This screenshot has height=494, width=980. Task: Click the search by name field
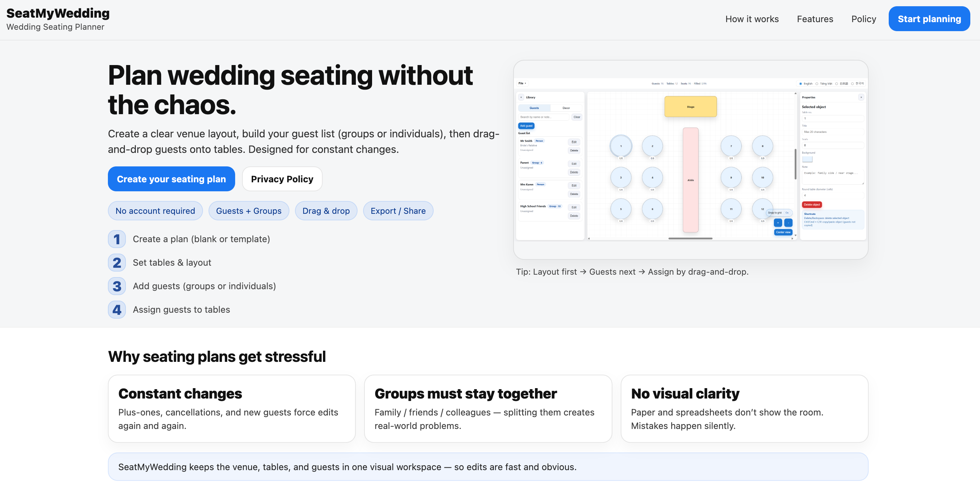543,117
